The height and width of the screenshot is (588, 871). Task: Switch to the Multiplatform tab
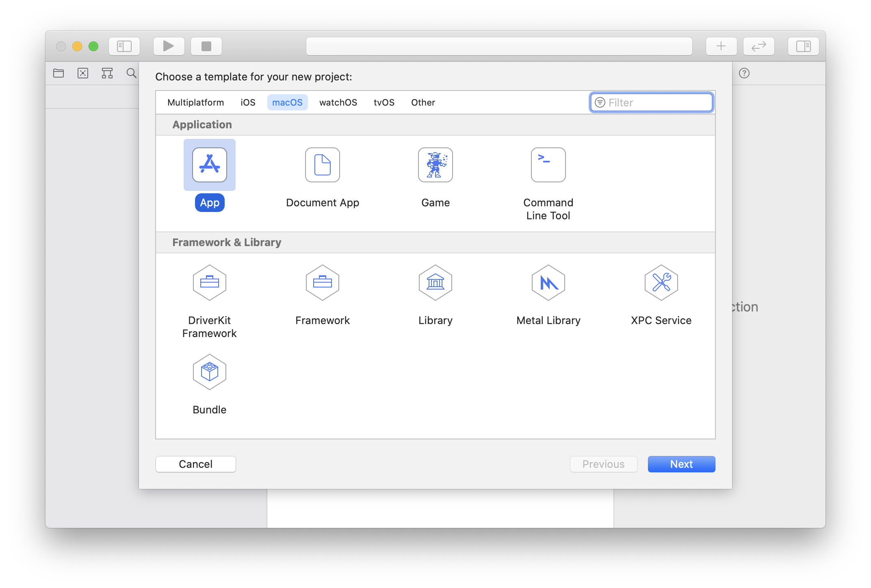click(195, 102)
